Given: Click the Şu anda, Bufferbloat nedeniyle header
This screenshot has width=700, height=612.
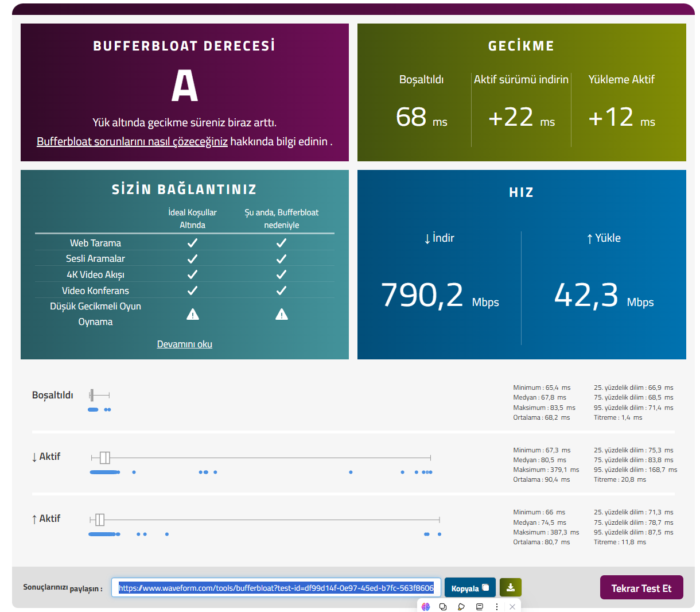Looking at the screenshot, I should click(281, 219).
